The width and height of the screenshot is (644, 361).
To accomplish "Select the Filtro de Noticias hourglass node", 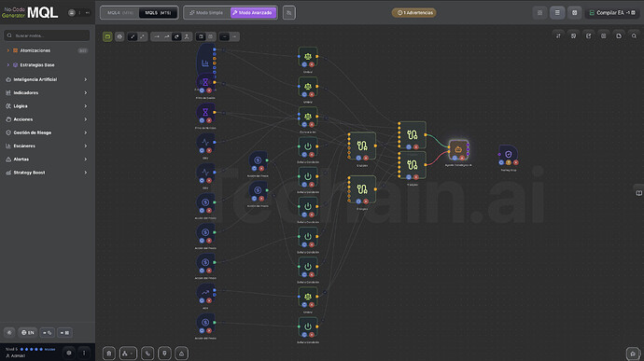I will (x=205, y=112).
